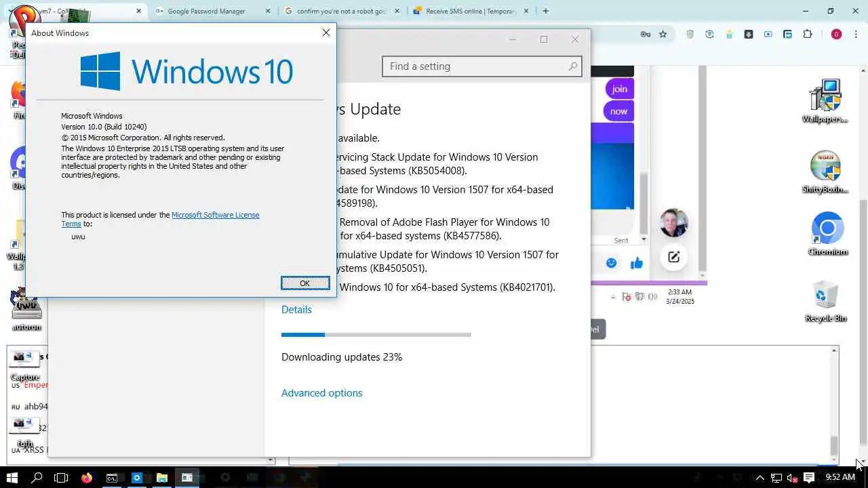Click the Find a setting search field
The height and width of the screenshot is (488, 868).
click(x=482, y=66)
